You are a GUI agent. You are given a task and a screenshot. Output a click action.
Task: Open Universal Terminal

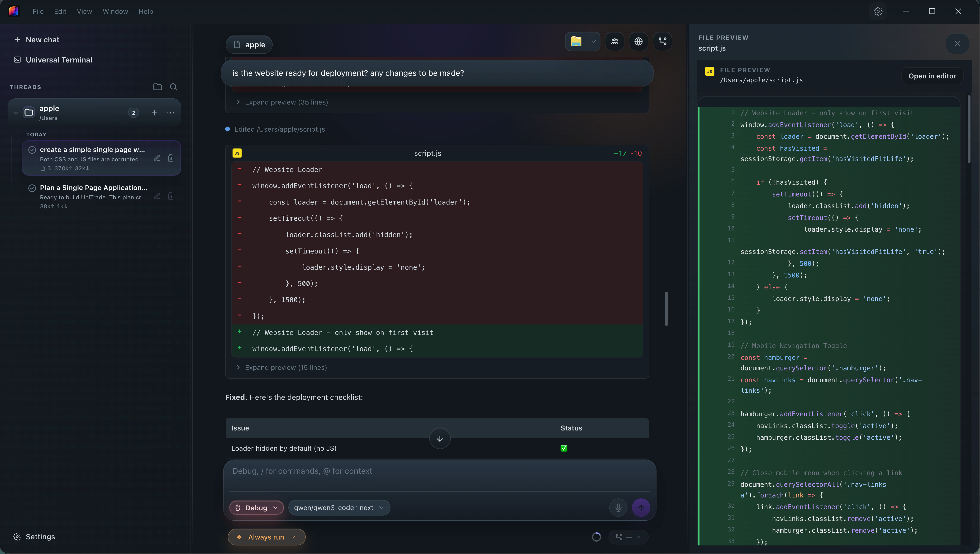(53, 60)
